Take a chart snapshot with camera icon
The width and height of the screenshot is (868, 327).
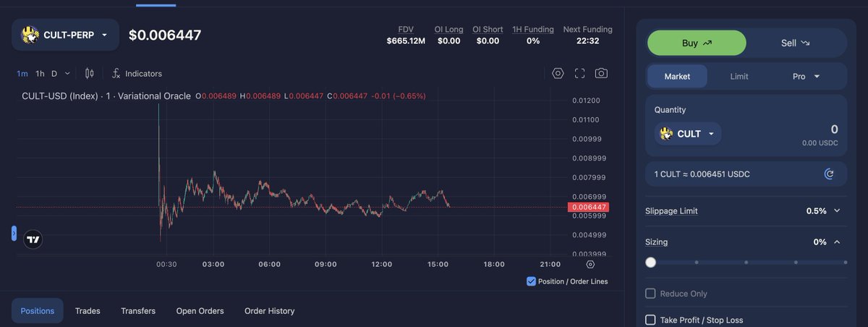pyautogui.click(x=601, y=73)
